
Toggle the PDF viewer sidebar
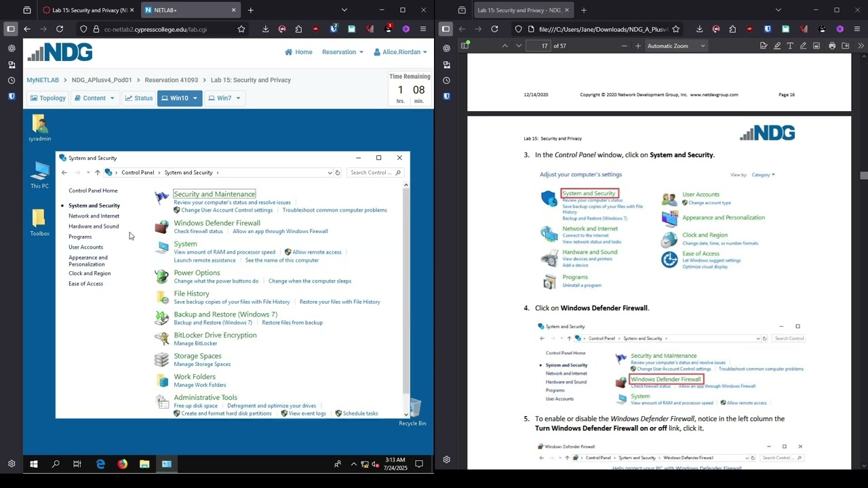coord(465,46)
